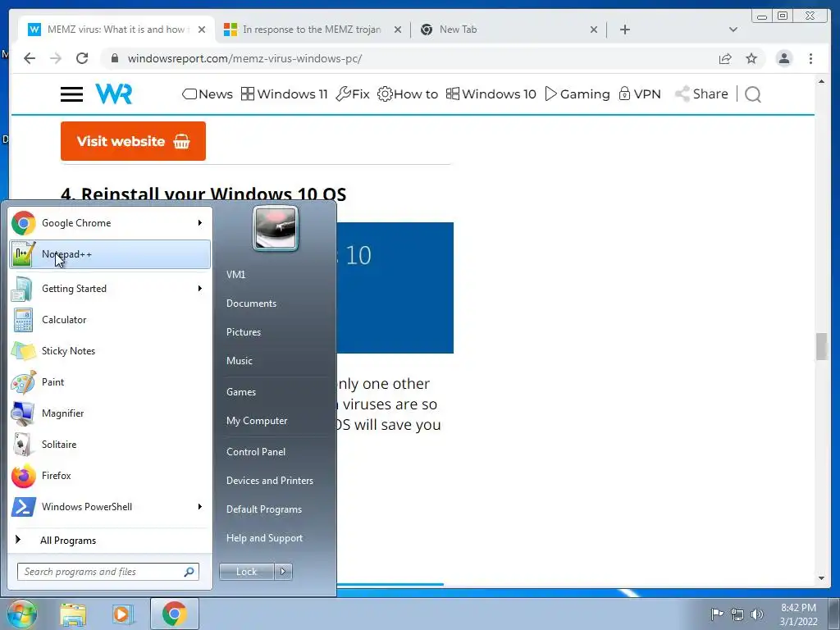Click Share in site header
This screenshot has height=630, width=840.
[x=701, y=94]
